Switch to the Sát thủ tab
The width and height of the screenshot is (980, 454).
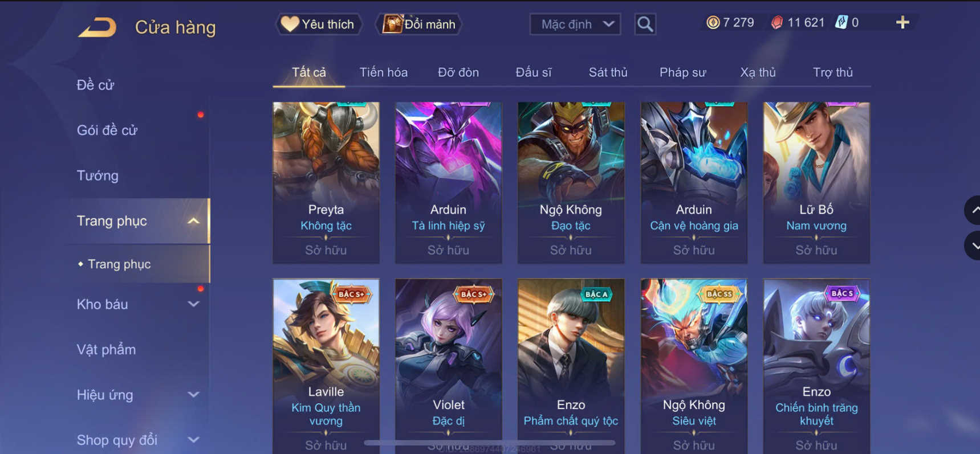point(608,72)
